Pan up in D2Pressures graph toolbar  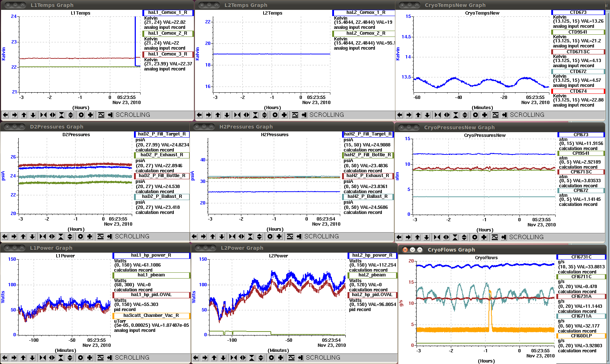23,237
